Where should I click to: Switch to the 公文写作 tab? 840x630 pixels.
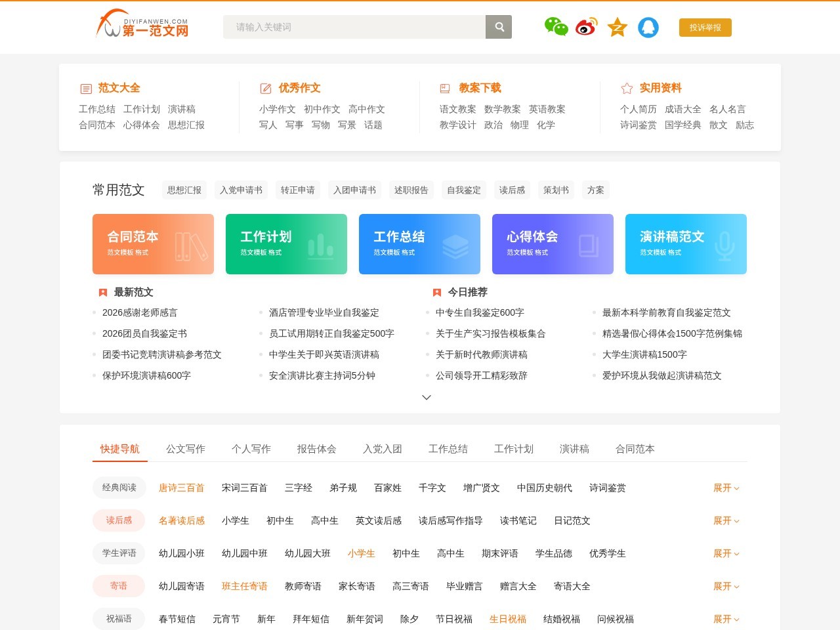(x=186, y=449)
